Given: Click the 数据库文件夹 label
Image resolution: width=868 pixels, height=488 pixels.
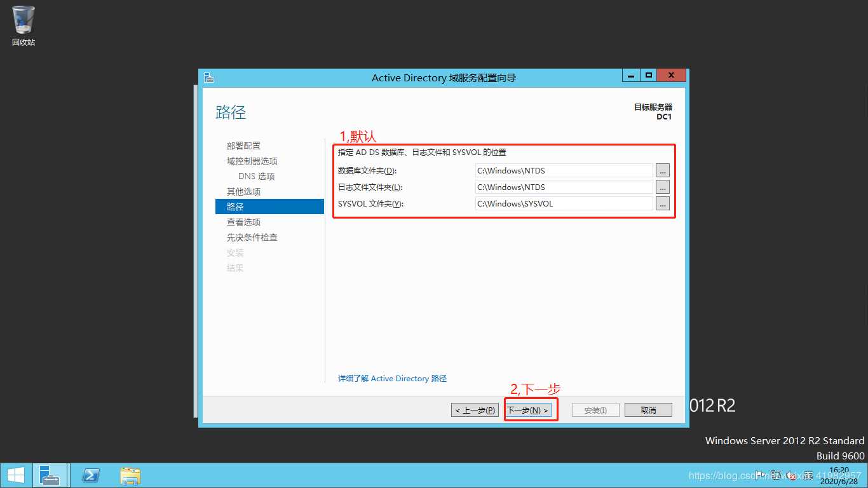Looking at the screenshot, I should click(x=367, y=171).
